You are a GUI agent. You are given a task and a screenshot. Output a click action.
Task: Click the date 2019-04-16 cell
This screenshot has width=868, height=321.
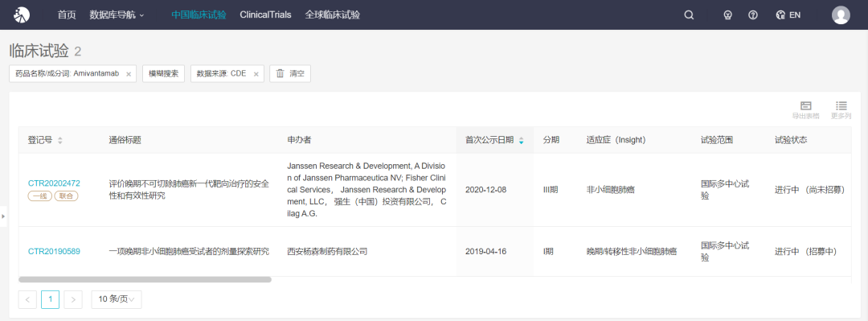click(486, 251)
